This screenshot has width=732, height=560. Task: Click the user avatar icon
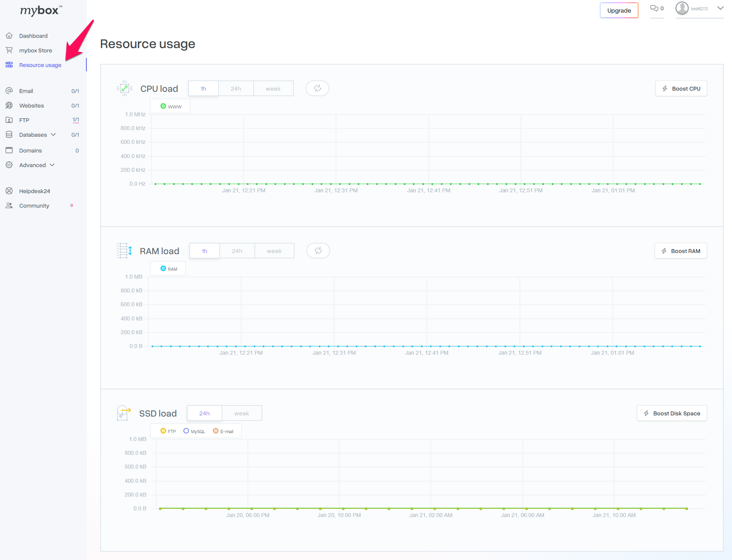tap(682, 8)
